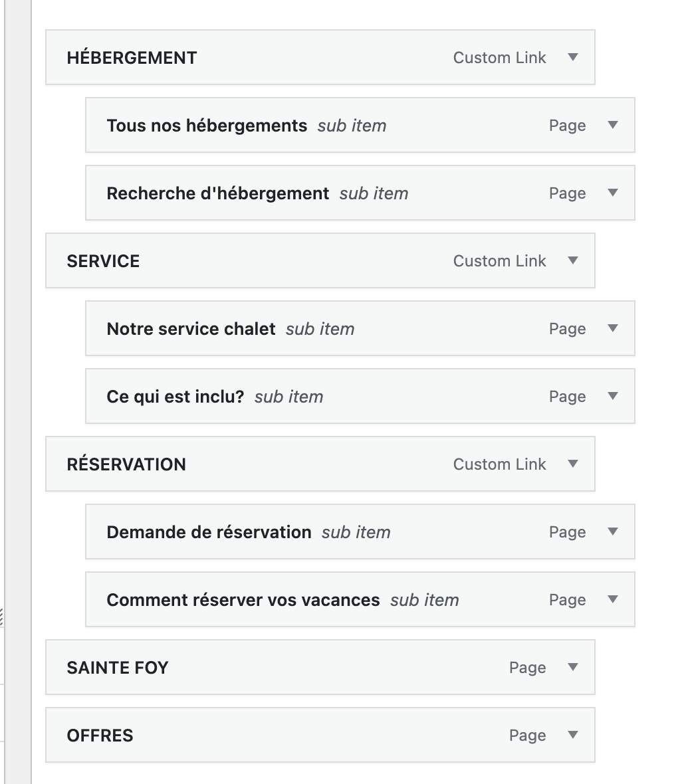Select the SERVICE menu item bar
Image resolution: width=686 pixels, height=784 pixels.
[320, 260]
